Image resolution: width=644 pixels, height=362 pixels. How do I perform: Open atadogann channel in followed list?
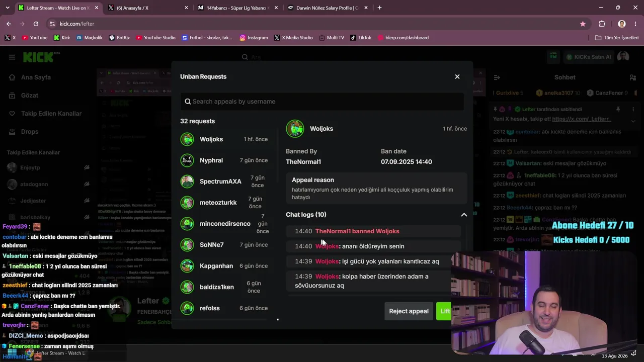coord(48,184)
